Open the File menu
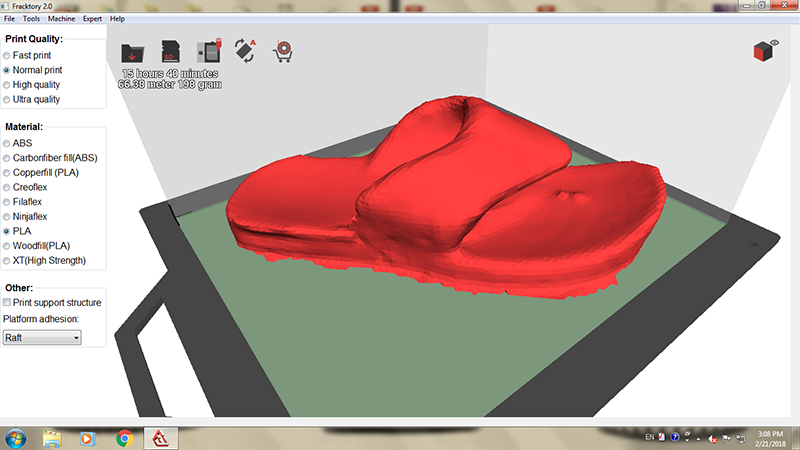This screenshot has height=450, width=800. (x=9, y=18)
